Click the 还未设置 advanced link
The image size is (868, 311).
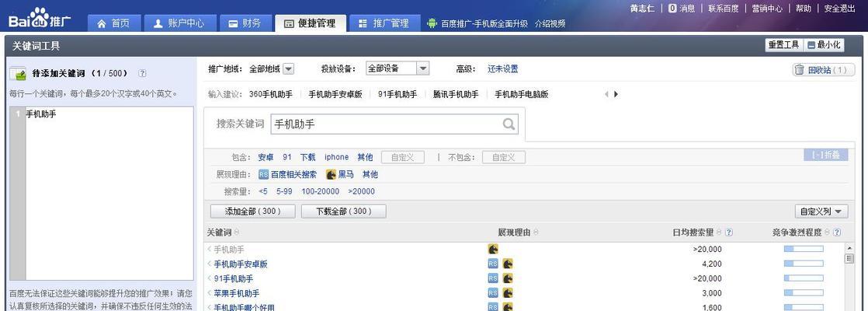point(502,68)
